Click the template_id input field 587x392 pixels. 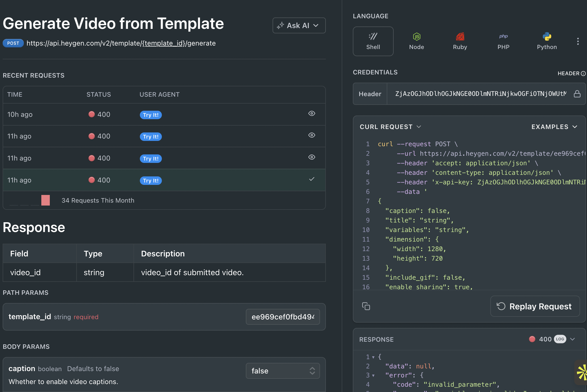coord(282,317)
